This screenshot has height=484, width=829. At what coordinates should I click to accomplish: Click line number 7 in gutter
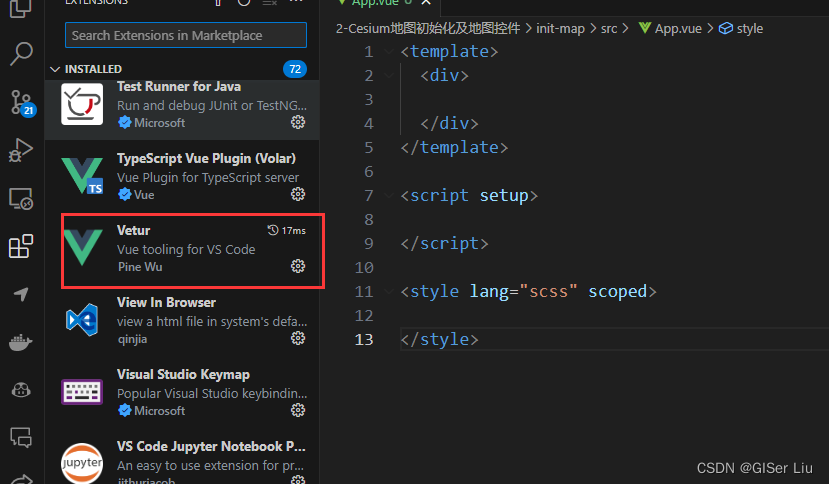click(x=369, y=196)
